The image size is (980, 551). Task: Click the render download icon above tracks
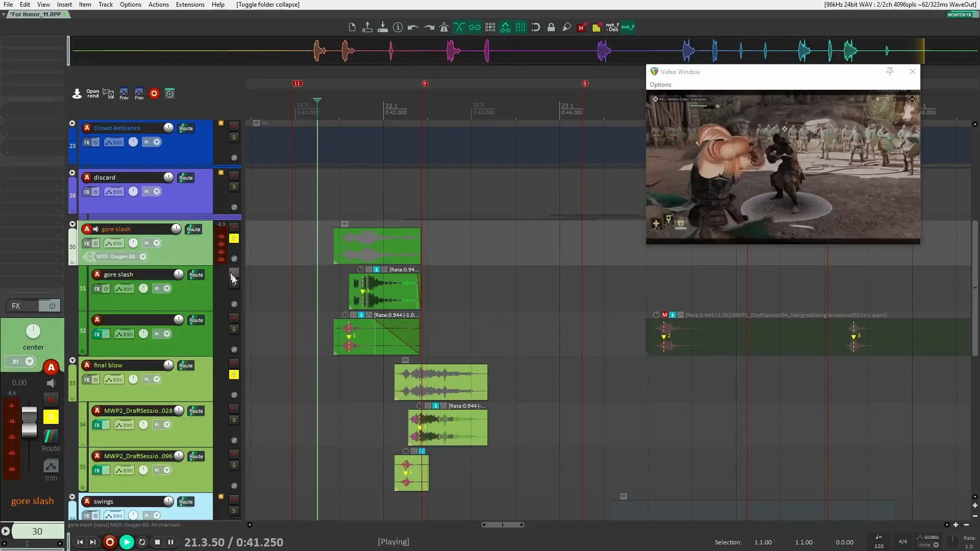pyautogui.click(x=77, y=93)
